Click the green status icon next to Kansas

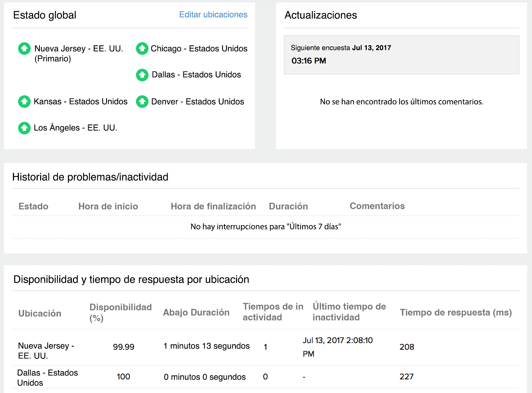(x=24, y=102)
